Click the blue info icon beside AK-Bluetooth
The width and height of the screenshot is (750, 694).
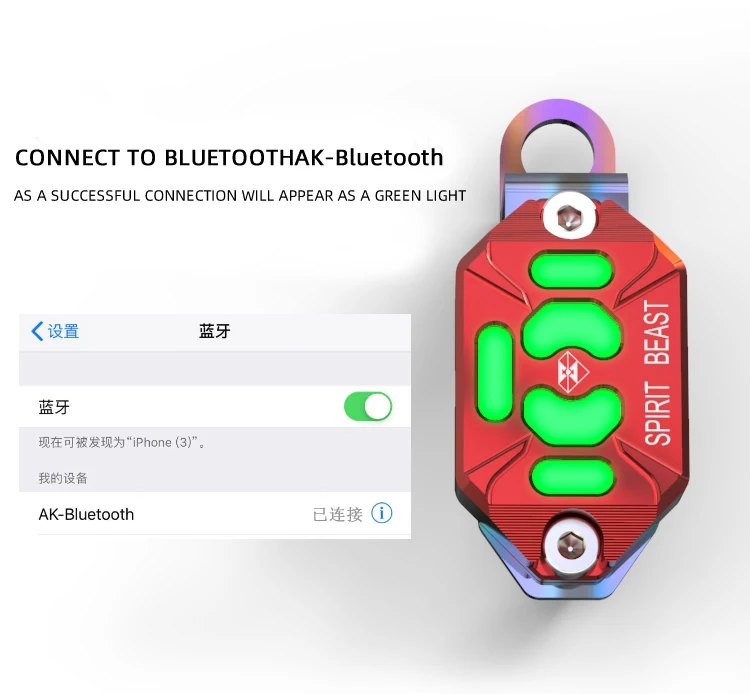(x=381, y=513)
